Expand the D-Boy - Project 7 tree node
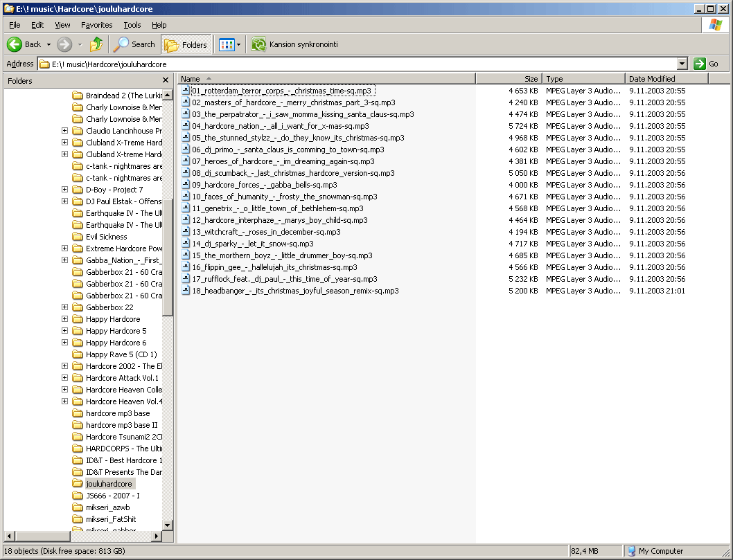Screen dimensions: 733x560 [x=65, y=190]
